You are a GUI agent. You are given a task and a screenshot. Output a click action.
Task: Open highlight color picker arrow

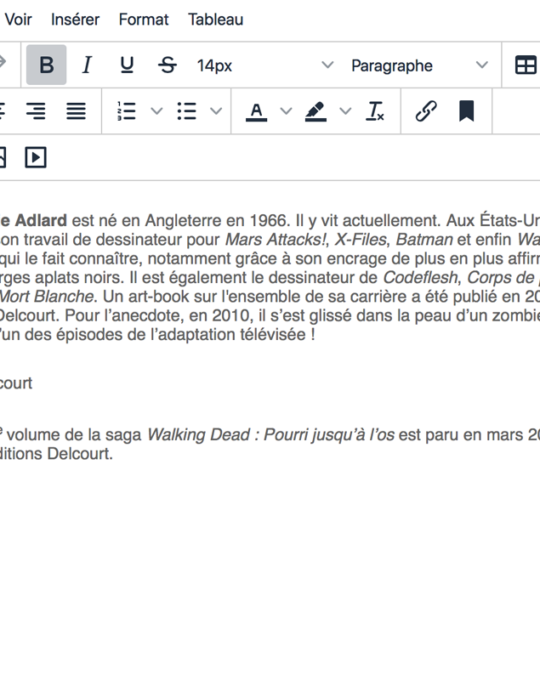coord(345,111)
